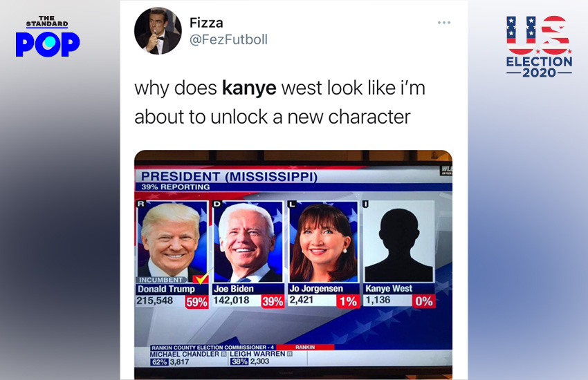This screenshot has height=380, width=588.
Task: Click the yellow winner checkmark on Trump
Action: pos(201,278)
